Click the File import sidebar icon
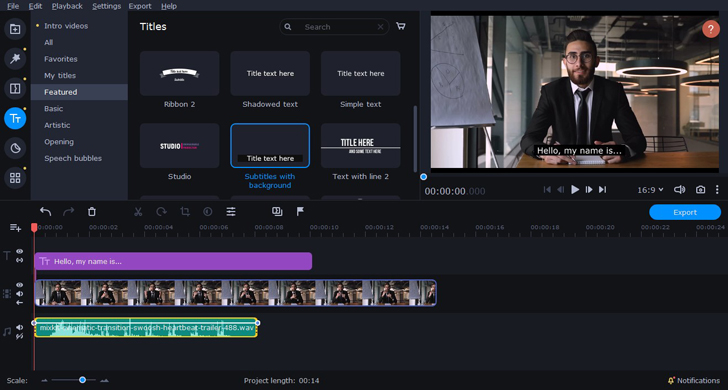The height and width of the screenshot is (390, 728). pyautogui.click(x=15, y=29)
